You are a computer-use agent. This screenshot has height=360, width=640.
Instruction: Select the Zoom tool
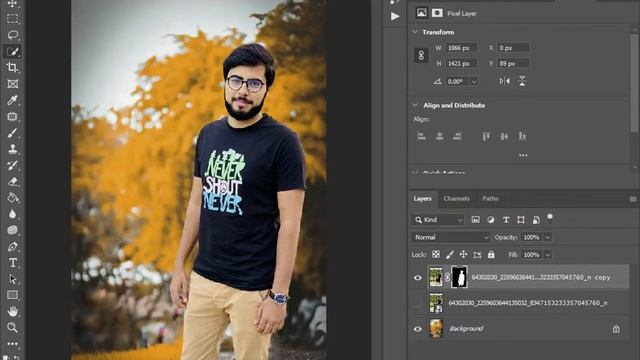tap(13, 327)
